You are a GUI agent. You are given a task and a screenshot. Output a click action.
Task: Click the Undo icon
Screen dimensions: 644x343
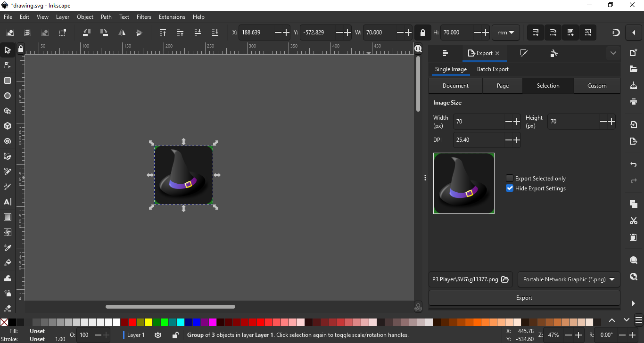click(634, 164)
